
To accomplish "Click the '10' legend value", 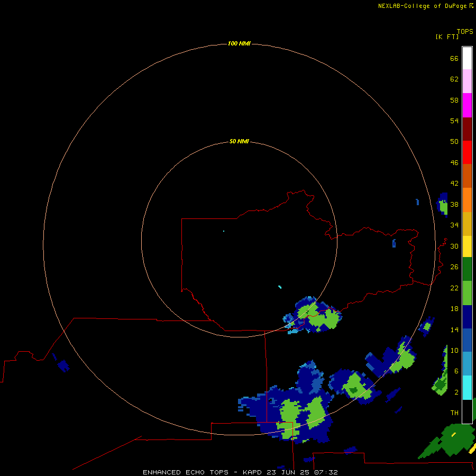I will 454,350.
